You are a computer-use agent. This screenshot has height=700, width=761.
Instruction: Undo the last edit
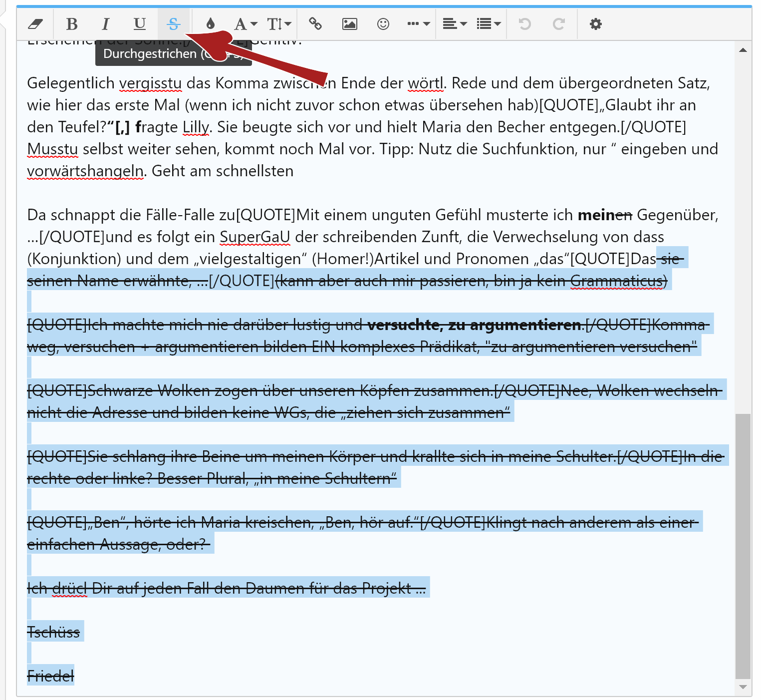pyautogui.click(x=524, y=23)
